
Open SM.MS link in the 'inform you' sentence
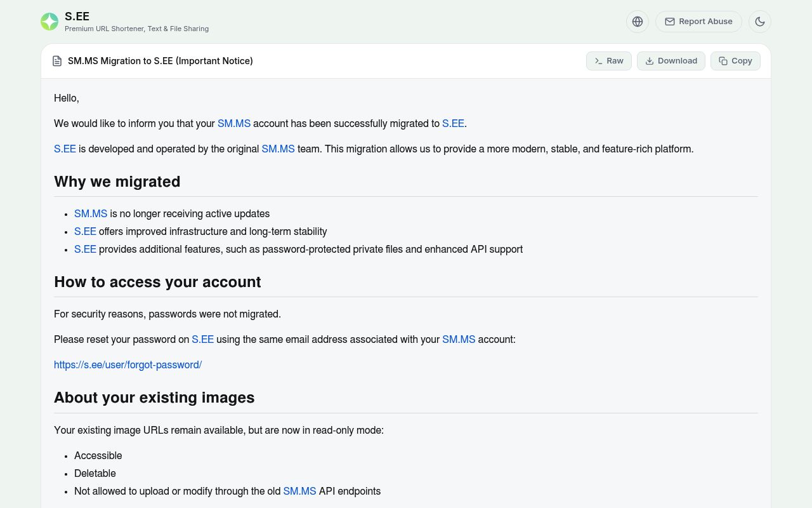click(234, 124)
